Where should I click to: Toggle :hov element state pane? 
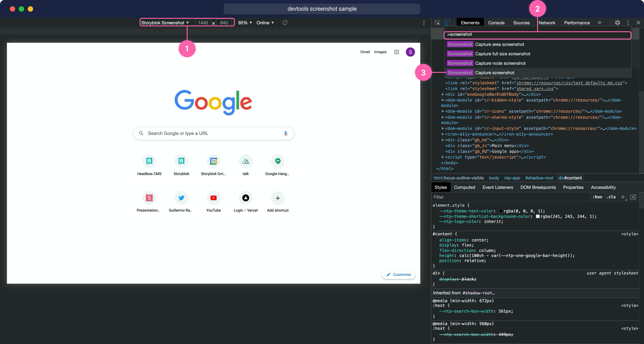(x=597, y=197)
